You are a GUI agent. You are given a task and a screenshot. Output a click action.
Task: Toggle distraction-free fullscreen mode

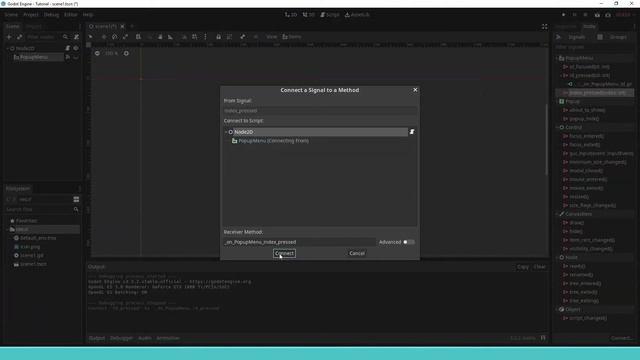[x=544, y=27]
